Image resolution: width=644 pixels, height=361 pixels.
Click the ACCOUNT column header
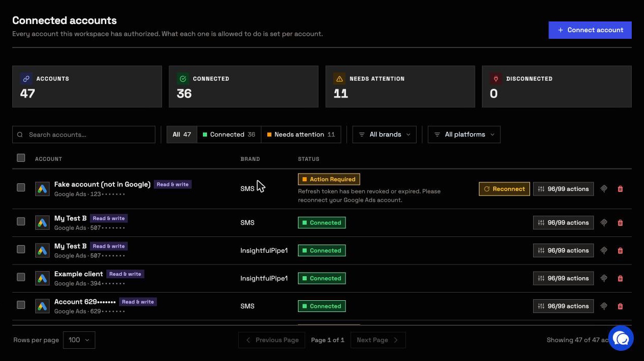click(49, 159)
